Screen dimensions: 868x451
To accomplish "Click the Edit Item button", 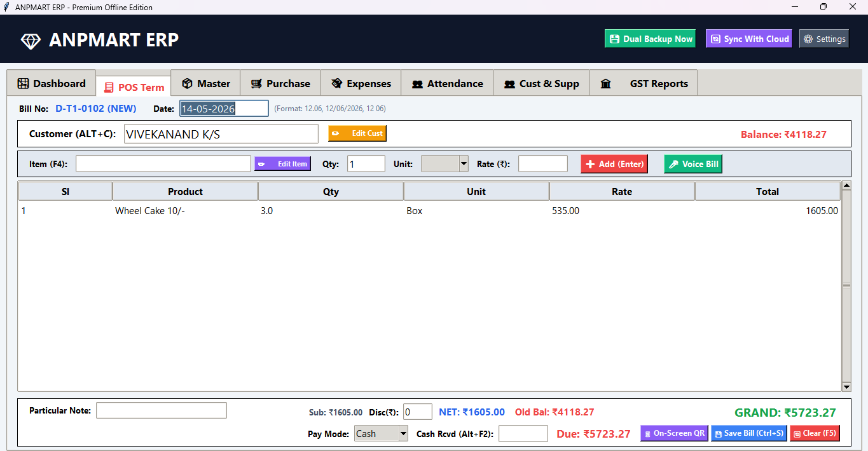I will (283, 164).
